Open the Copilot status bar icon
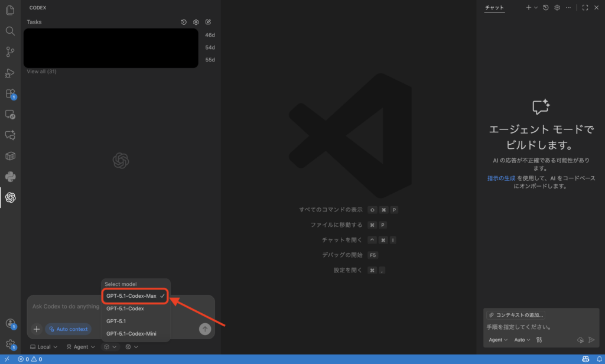This screenshot has width=605, height=364. pos(586,359)
